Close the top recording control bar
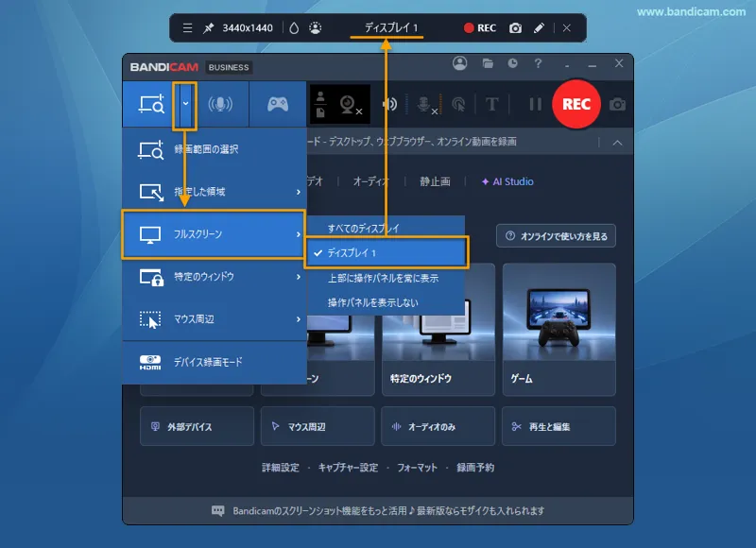Image resolution: width=756 pixels, height=548 pixels. (566, 28)
